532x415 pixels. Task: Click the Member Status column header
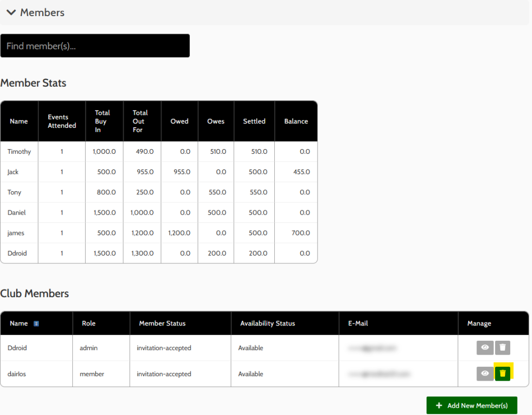click(x=162, y=323)
